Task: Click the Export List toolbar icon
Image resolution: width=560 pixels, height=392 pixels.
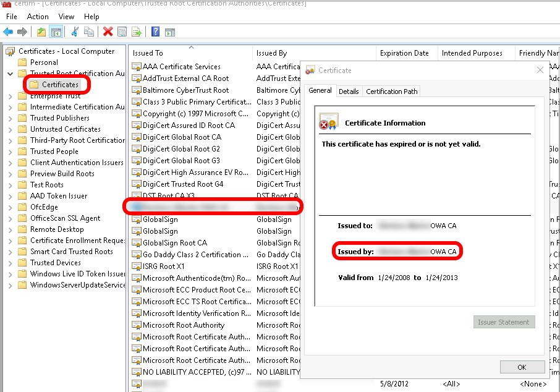Action: click(x=135, y=31)
